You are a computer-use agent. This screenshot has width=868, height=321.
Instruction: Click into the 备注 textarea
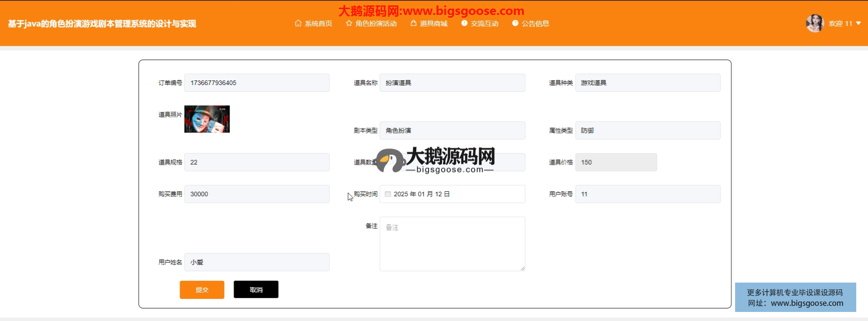point(452,244)
